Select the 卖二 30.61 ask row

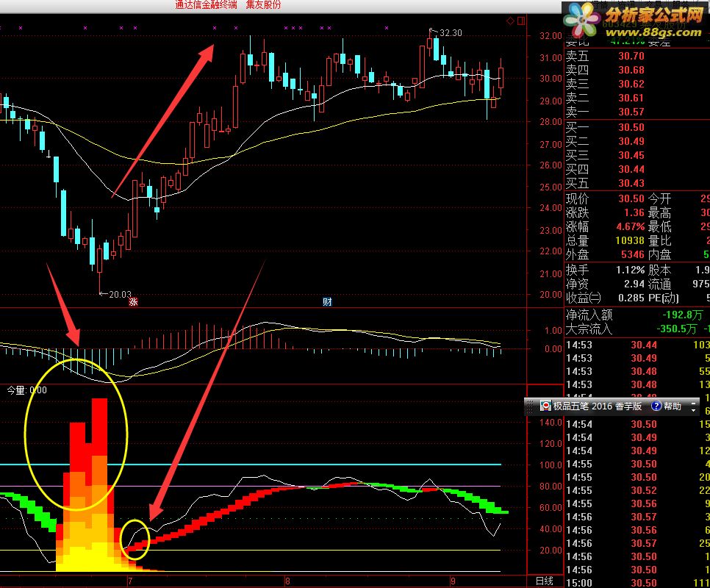(x=637, y=98)
